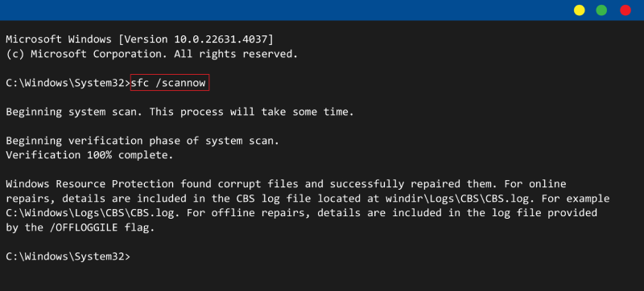Click the 'Verification 100% complete' line

(x=89, y=155)
